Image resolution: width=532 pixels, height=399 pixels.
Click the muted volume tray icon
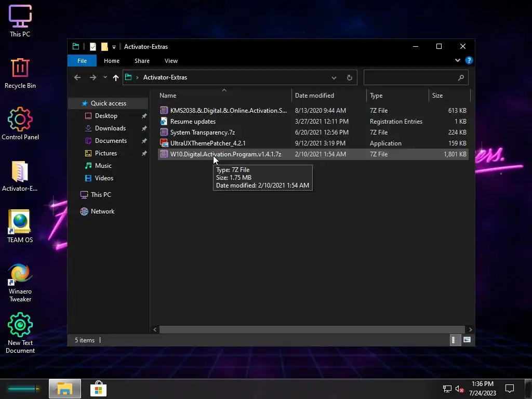(459, 389)
